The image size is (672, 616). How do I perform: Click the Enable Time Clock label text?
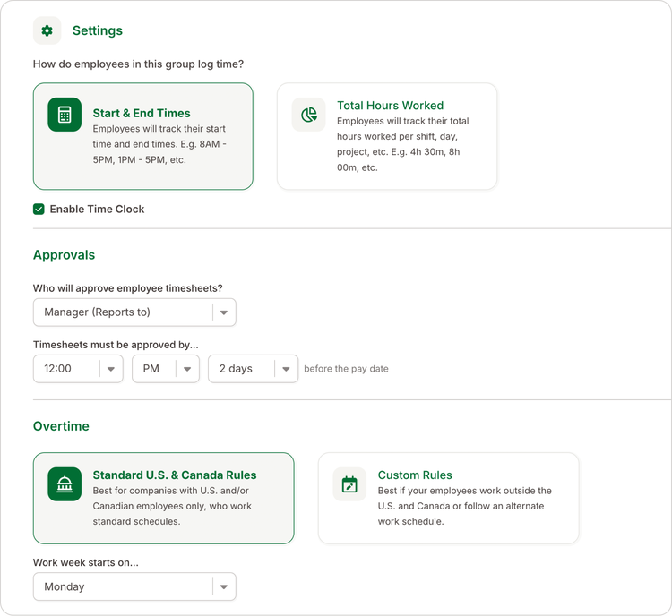(x=97, y=209)
